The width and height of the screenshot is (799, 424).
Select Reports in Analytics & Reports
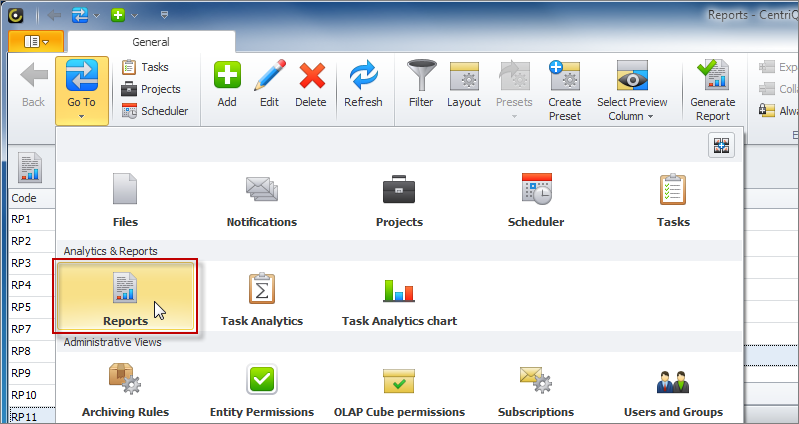click(125, 297)
